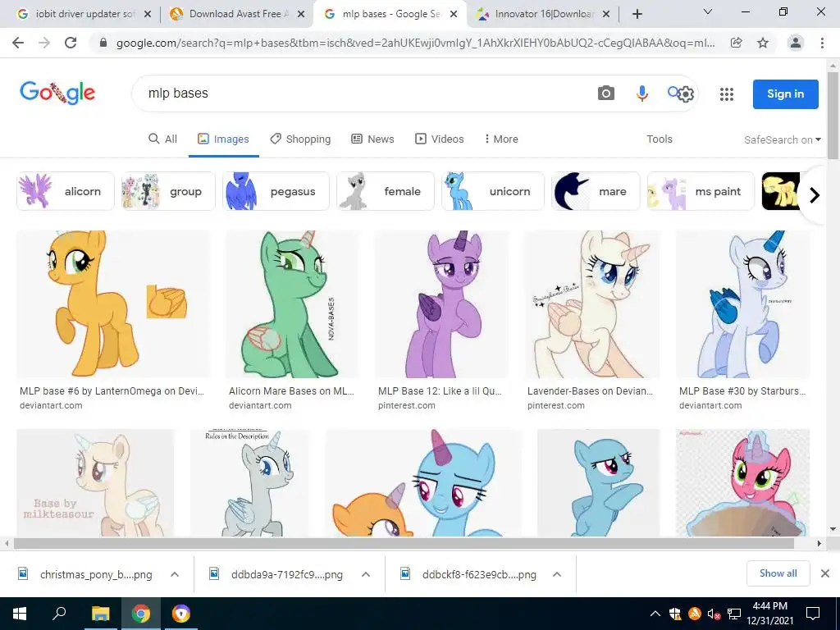Click the padlock site info icon

click(x=103, y=43)
